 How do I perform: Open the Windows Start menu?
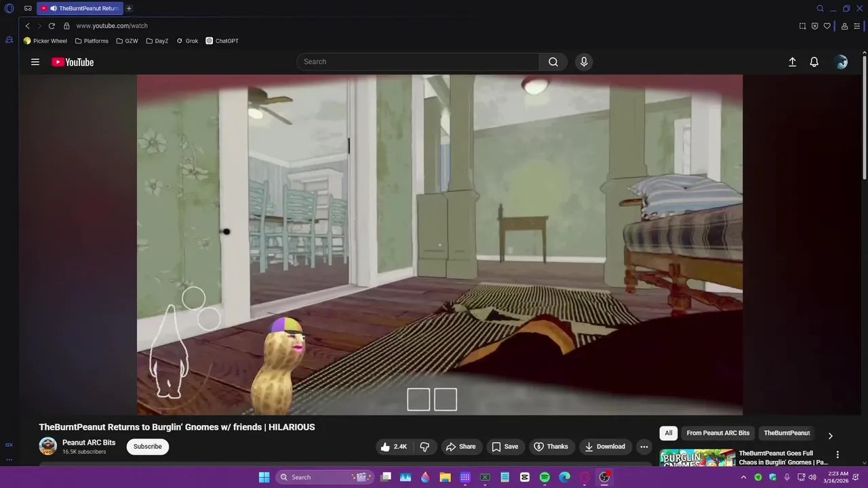pos(264,477)
